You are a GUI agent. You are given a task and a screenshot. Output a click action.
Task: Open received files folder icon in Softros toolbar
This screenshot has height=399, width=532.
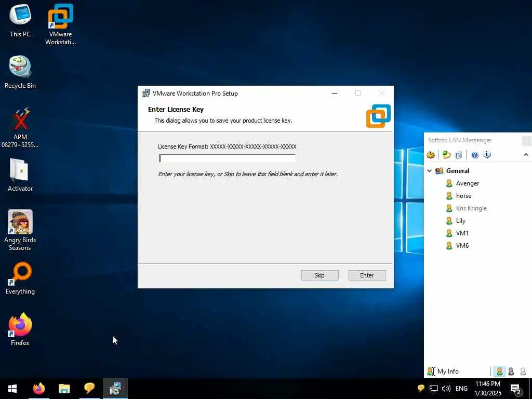pos(446,155)
